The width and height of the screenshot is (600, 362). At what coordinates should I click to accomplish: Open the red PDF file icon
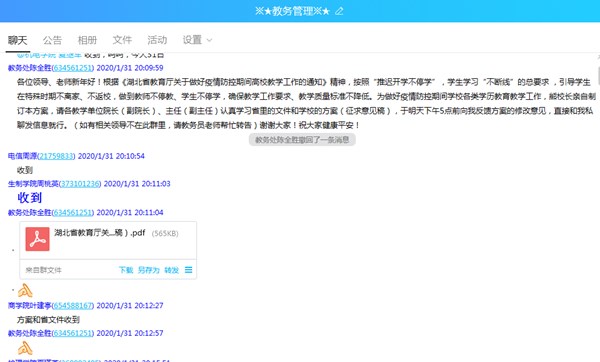point(38,239)
